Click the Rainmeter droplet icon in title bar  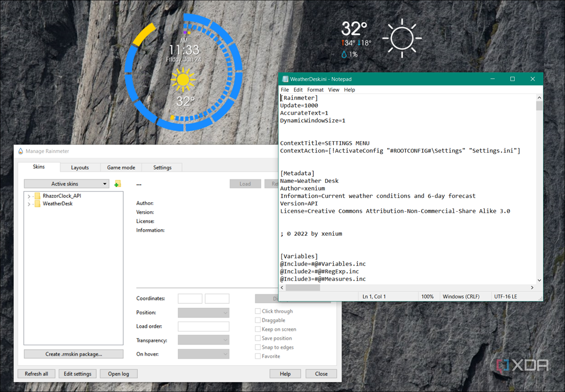20,151
